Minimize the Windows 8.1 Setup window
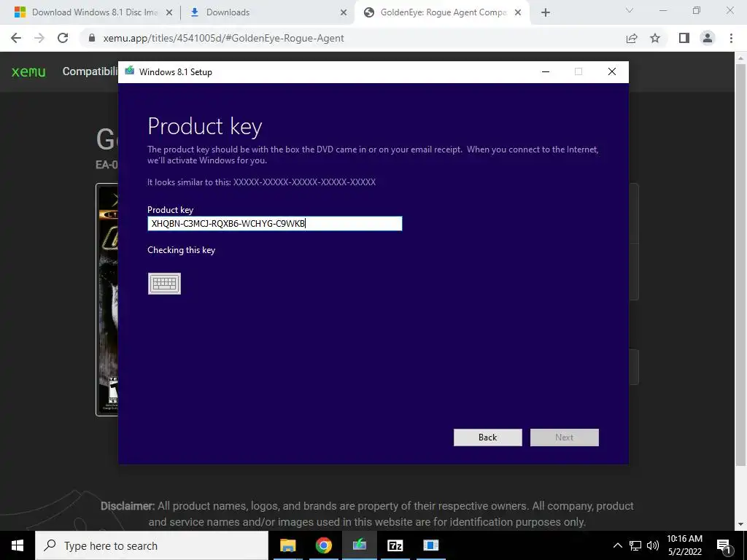747x560 pixels. 546,72
